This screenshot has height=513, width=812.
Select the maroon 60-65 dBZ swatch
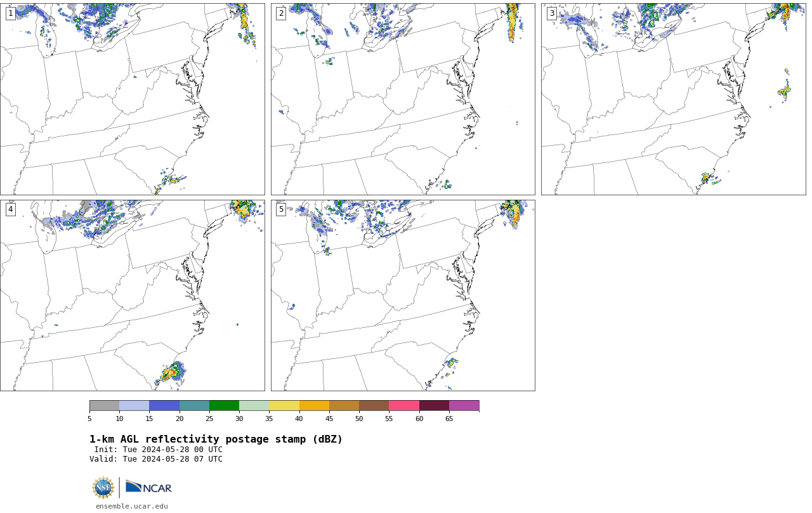(434, 406)
